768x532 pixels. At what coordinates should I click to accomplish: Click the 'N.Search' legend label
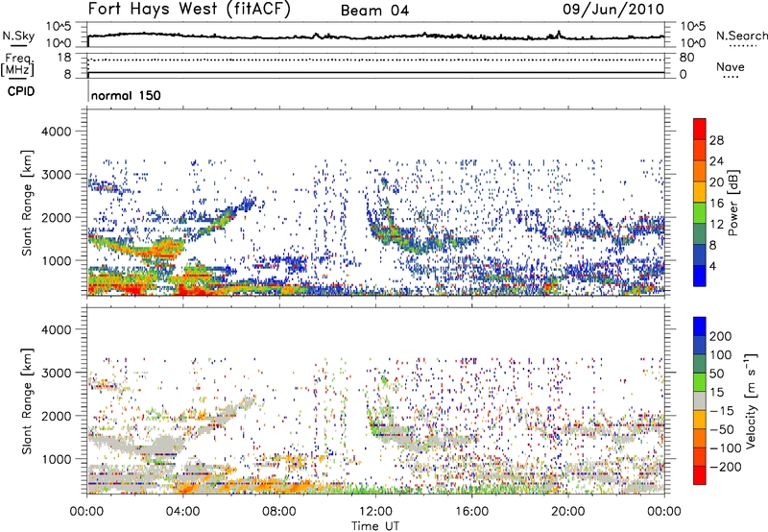(x=741, y=36)
